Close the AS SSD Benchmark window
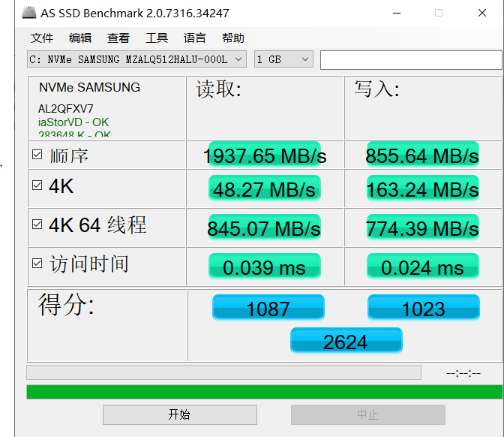This screenshot has height=437, width=504. 482,13
